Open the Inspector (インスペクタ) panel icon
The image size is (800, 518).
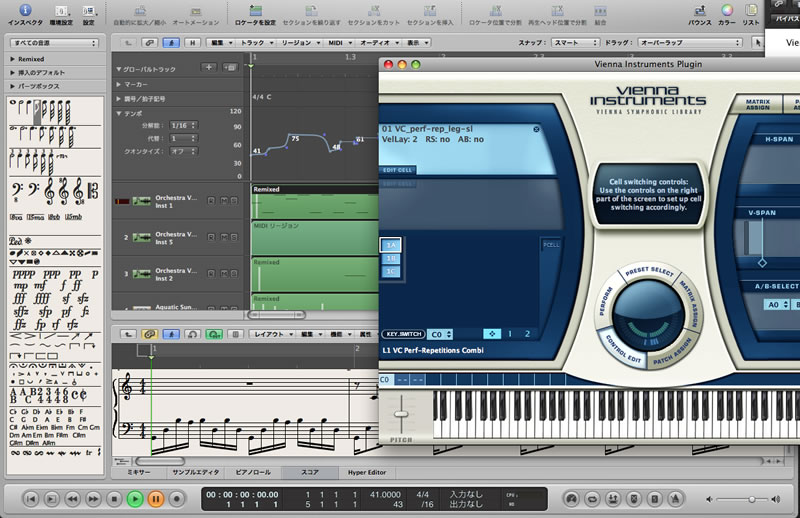coord(25,11)
